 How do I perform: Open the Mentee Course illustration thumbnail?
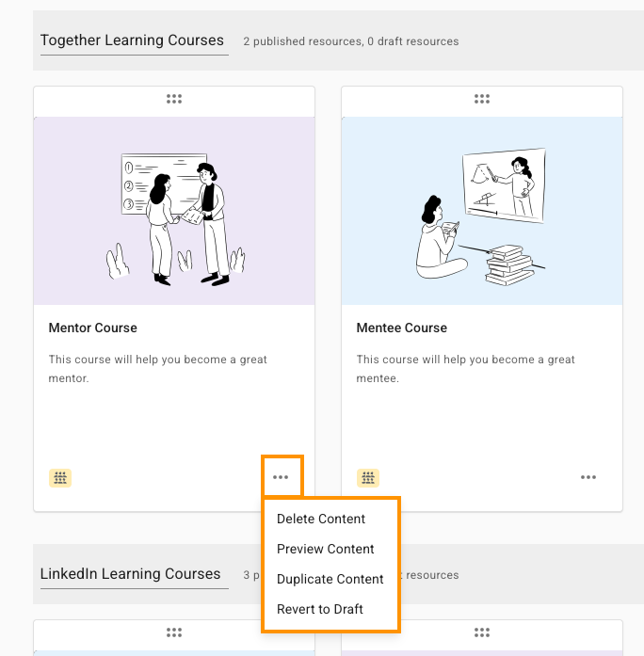[x=482, y=211]
